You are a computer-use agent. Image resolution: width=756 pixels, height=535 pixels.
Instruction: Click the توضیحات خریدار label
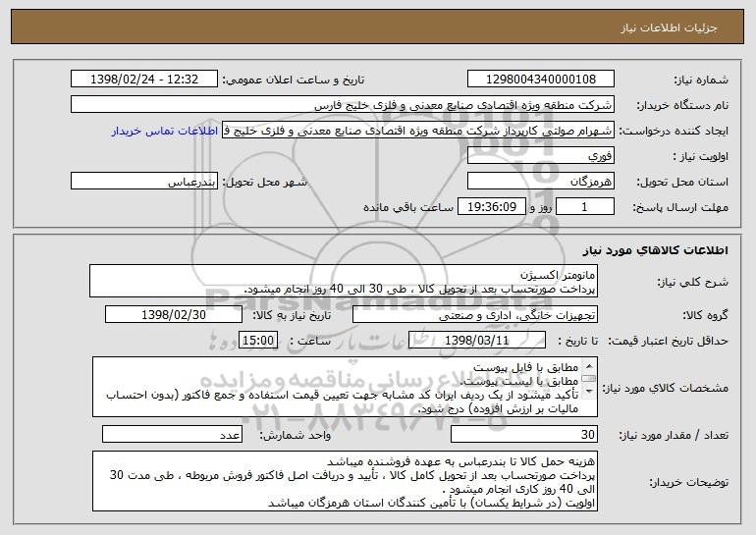click(689, 482)
